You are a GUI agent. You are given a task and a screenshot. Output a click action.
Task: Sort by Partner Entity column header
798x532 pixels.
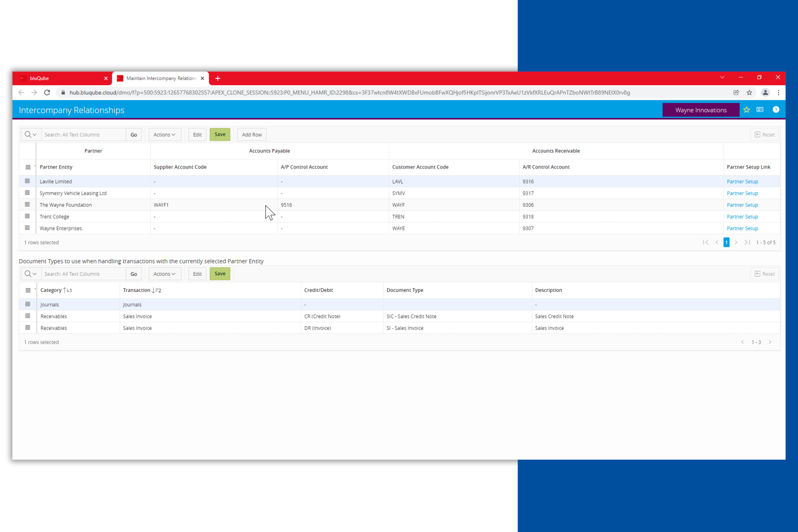(56, 167)
